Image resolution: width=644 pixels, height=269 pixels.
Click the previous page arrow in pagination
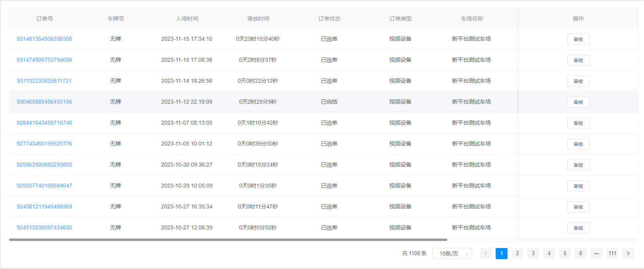coord(485,254)
